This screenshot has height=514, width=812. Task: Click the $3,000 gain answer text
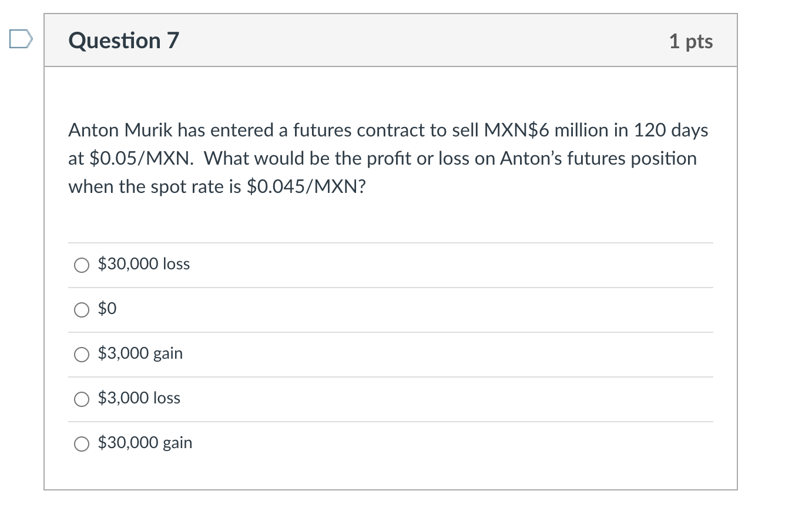pyautogui.click(x=140, y=354)
